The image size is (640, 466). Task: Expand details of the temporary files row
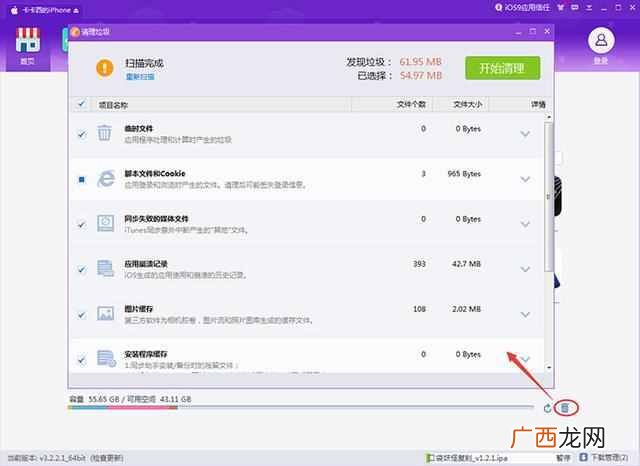[525, 134]
